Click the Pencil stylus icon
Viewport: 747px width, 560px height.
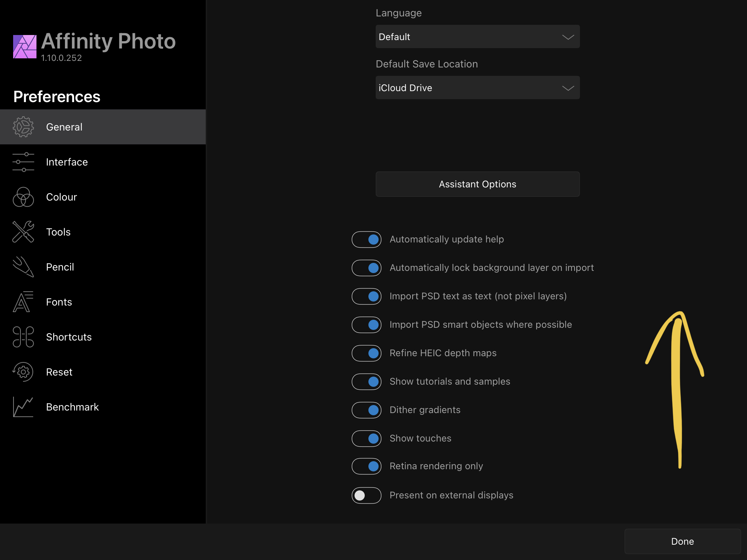(23, 267)
